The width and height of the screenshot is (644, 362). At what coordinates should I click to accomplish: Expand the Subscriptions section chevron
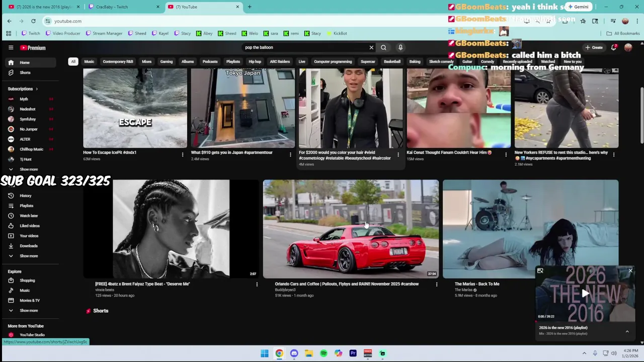[37, 89]
